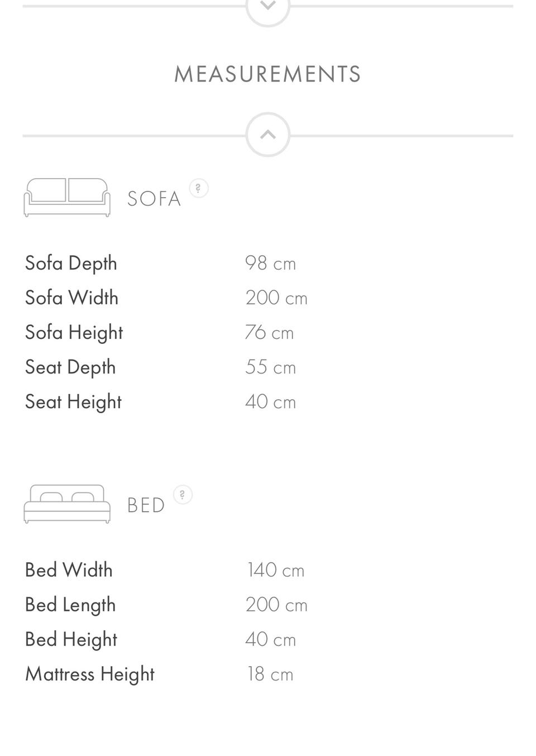Click the Bed Height 40 cm value
Viewport: 536px width, 756px height.
[270, 639]
